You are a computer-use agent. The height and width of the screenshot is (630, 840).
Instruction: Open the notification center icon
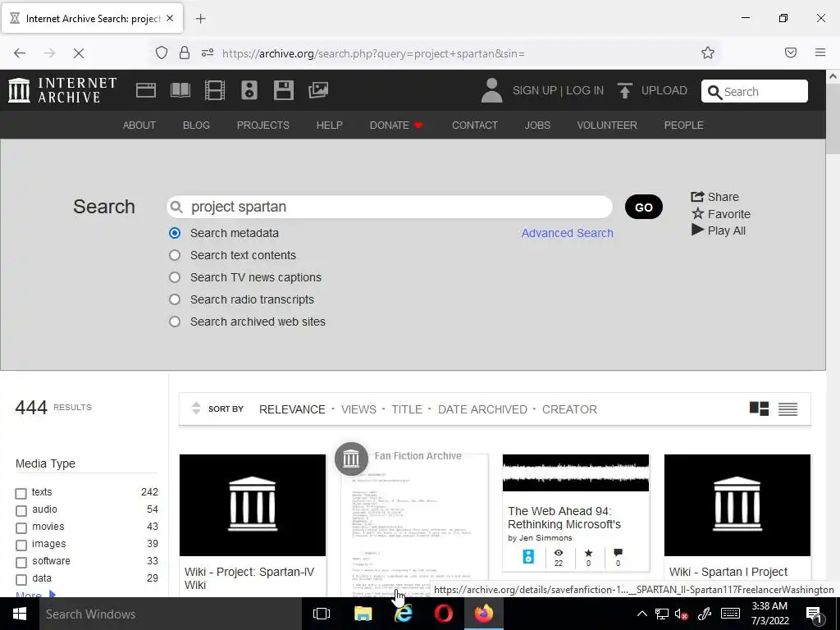(x=814, y=614)
